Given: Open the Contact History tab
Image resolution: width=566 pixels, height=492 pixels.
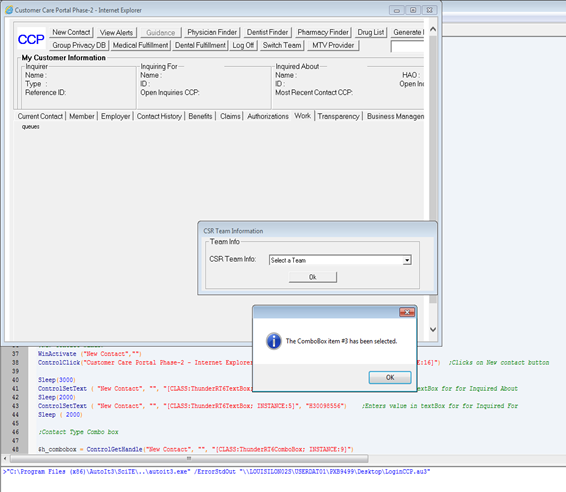Looking at the screenshot, I should [159, 116].
